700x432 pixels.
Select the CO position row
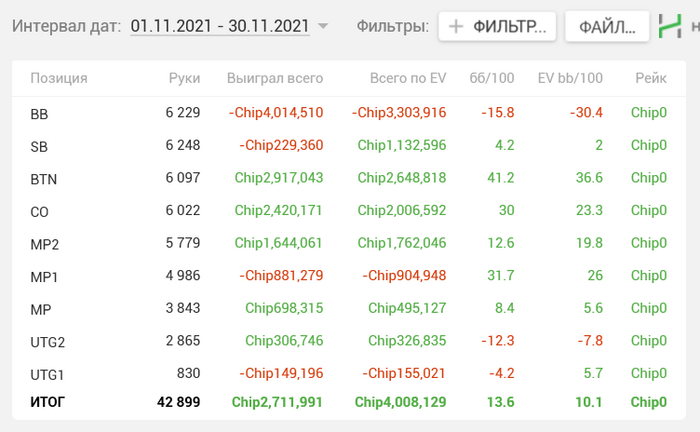click(x=349, y=211)
